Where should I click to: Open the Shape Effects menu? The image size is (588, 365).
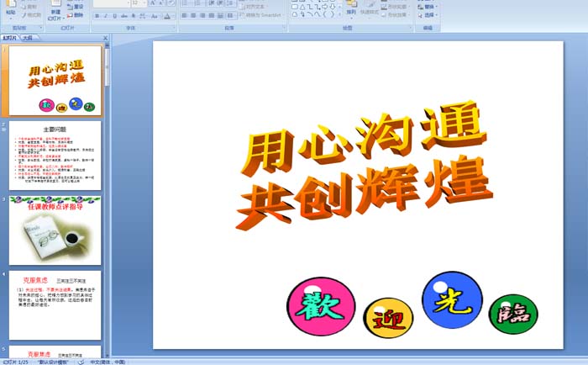[395, 15]
